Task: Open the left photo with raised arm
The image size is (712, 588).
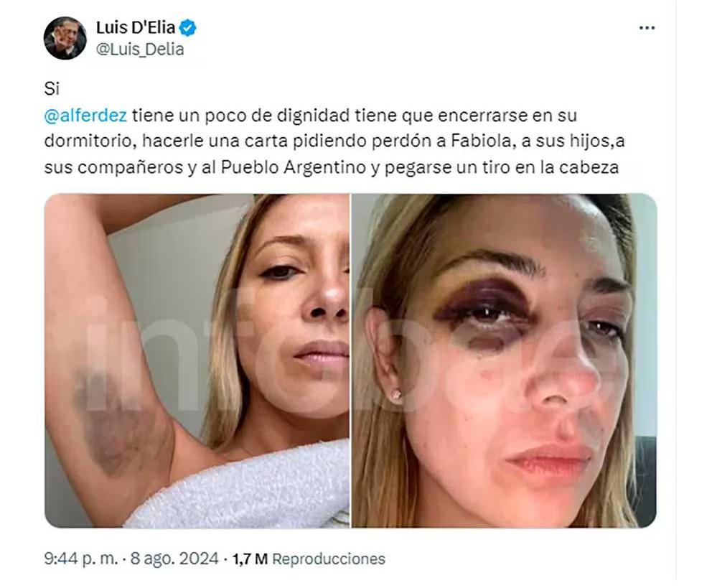Action: click(x=197, y=360)
